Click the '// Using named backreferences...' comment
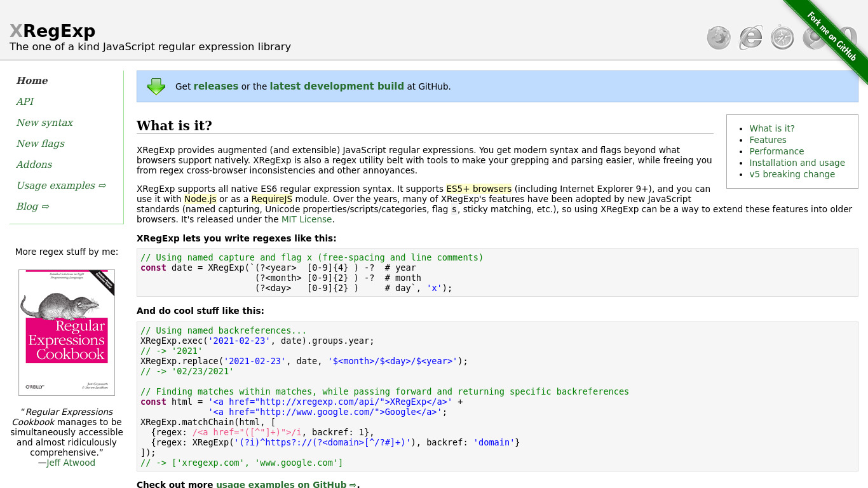The image size is (868, 488). pos(224,330)
